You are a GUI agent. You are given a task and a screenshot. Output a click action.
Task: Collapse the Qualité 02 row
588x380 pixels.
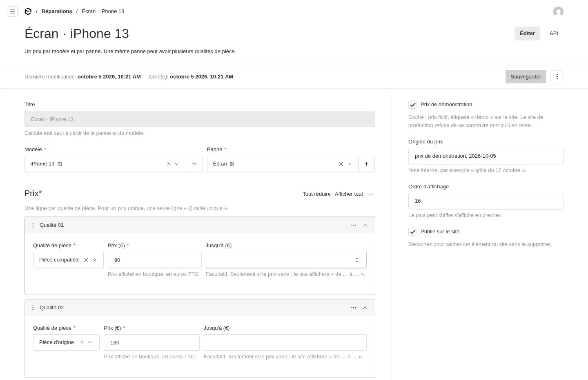(x=365, y=308)
